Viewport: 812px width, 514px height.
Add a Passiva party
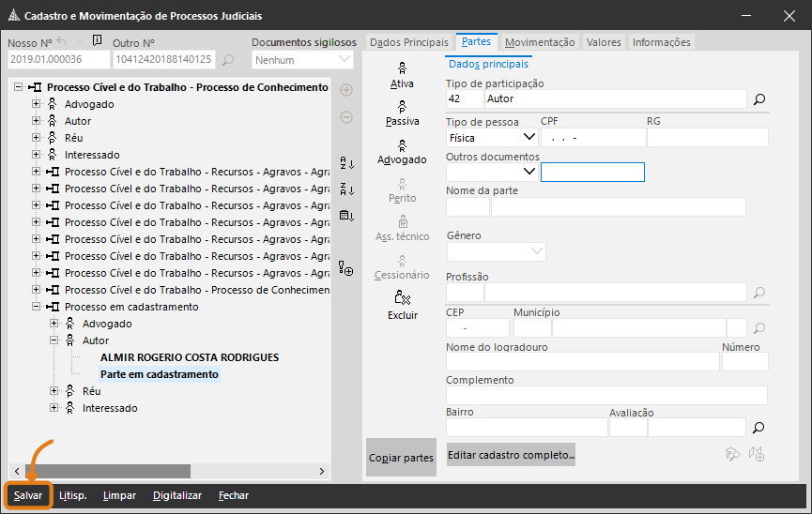pos(402,113)
